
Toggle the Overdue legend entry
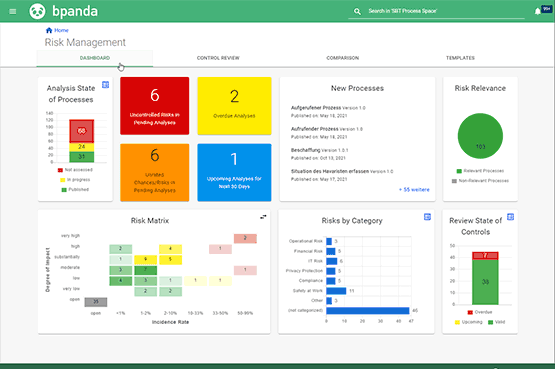[480, 312]
